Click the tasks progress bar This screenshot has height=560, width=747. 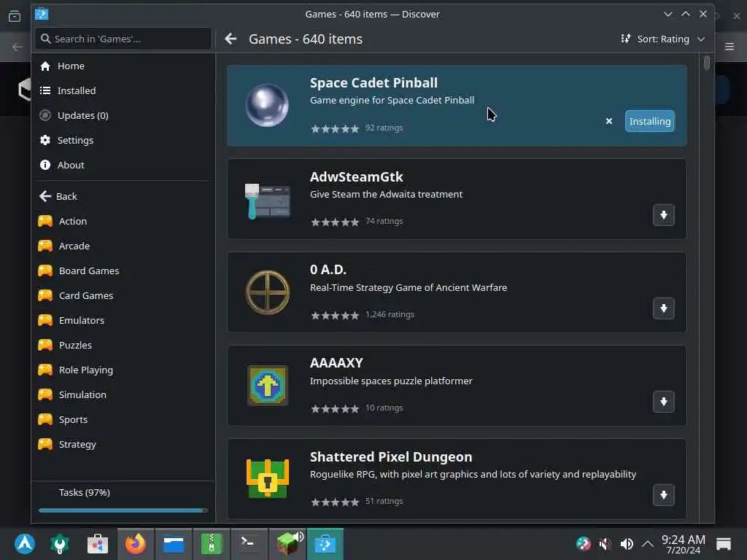[123, 510]
